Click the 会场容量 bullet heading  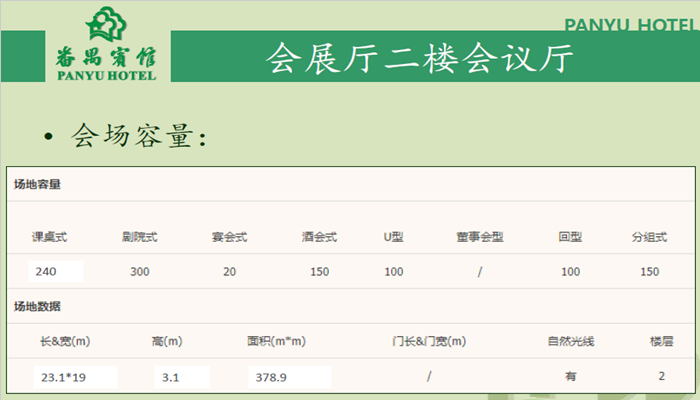[x=139, y=136]
